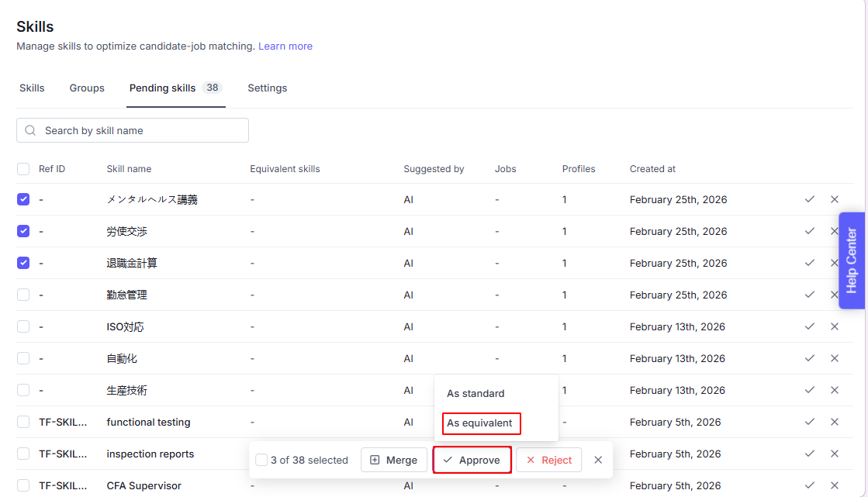Focus the Search by skill name field
Viewport: 868px width, 497px height.
tap(140, 130)
